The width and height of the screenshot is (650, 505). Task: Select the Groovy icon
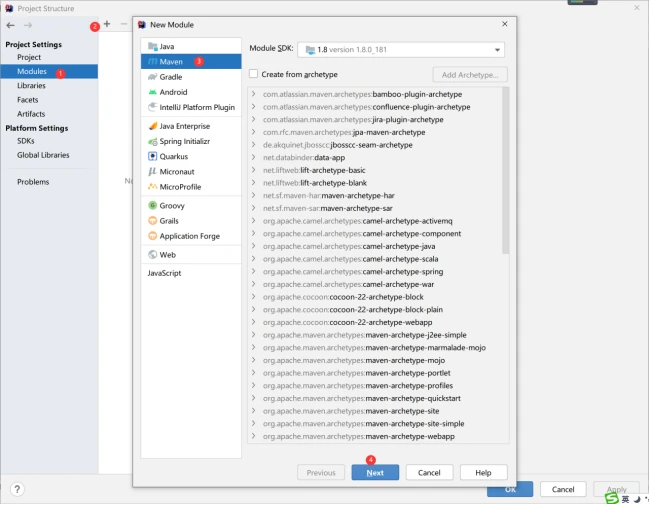click(153, 205)
